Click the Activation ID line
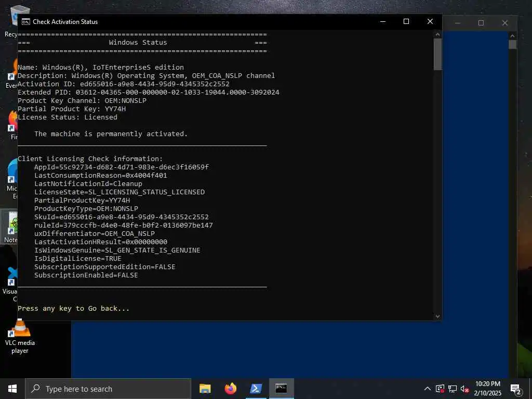 pyautogui.click(x=124, y=84)
